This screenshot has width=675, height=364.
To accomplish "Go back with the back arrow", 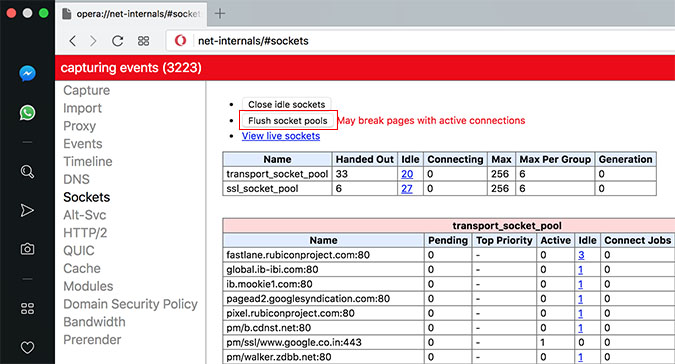I will 73,41.
